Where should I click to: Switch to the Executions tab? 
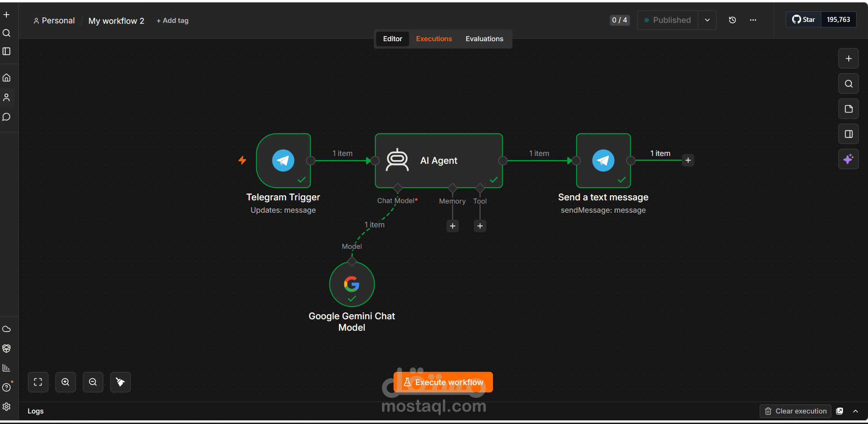point(434,39)
